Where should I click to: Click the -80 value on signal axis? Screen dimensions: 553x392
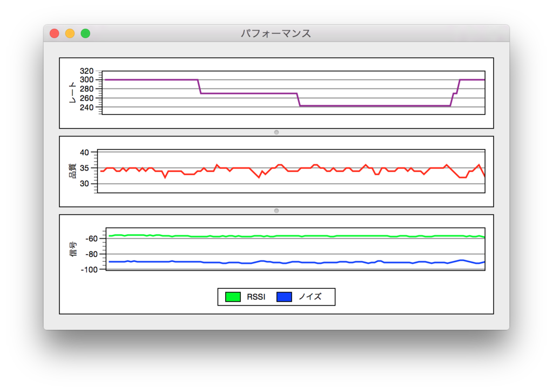(x=92, y=254)
